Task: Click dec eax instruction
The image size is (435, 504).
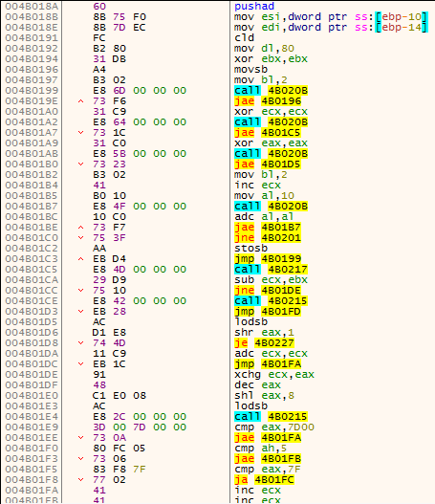Action: 257,385
